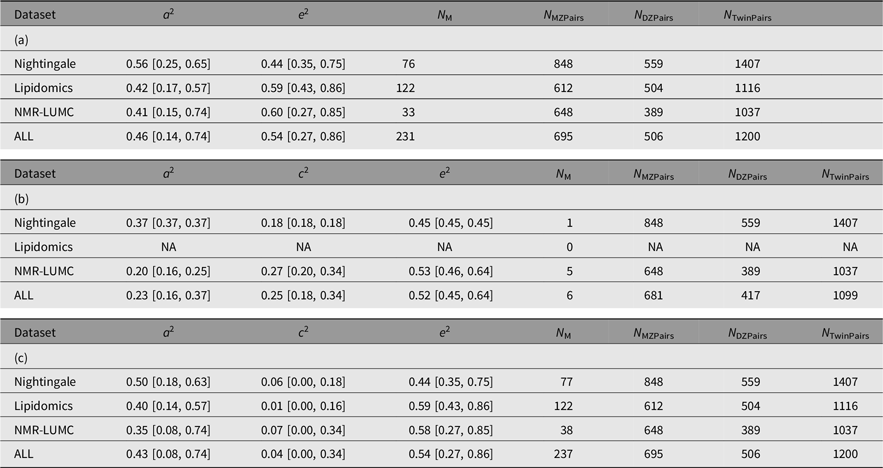Select the NMR-LUMC NM value 38

[566, 430]
